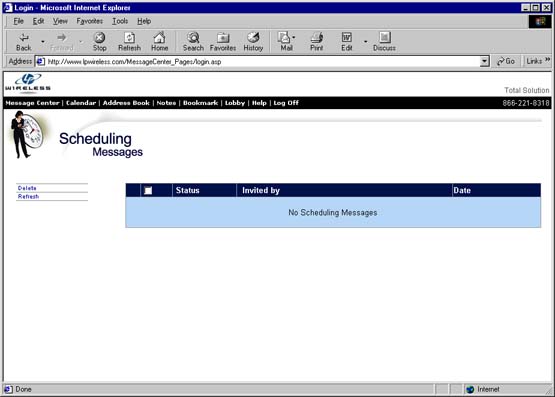The image size is (555, 397).
Task: Click the Edit toolbar icon
Action: [347, 42]
